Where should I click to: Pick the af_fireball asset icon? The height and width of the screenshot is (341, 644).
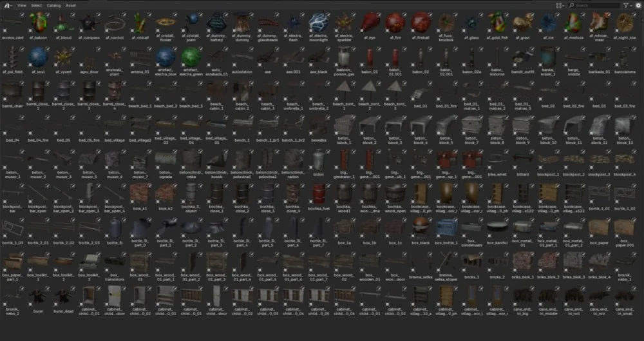click(421, 23)
